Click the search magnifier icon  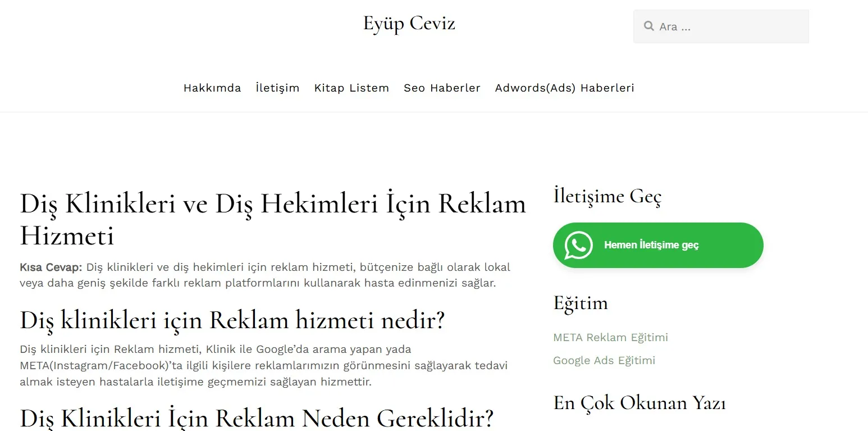[x=649, y=26]
